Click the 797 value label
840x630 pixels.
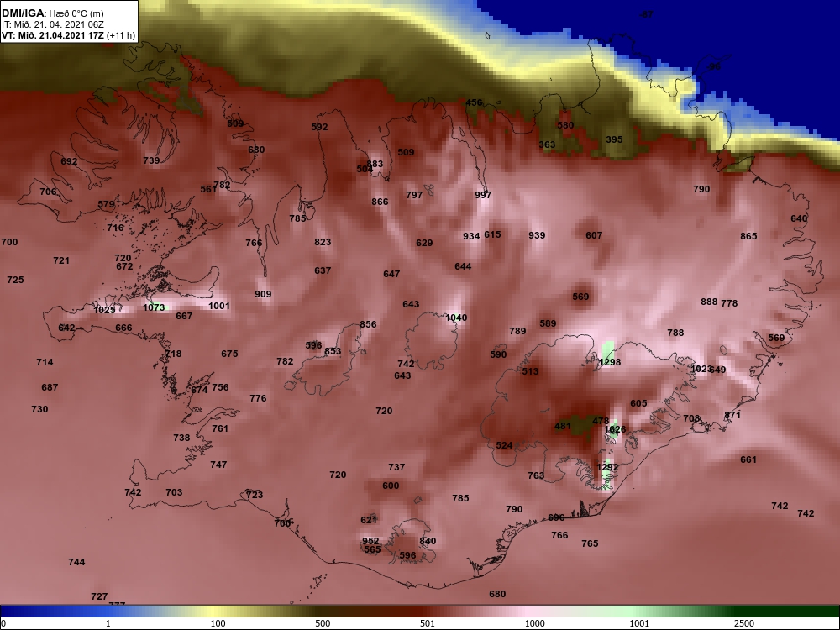414,195
